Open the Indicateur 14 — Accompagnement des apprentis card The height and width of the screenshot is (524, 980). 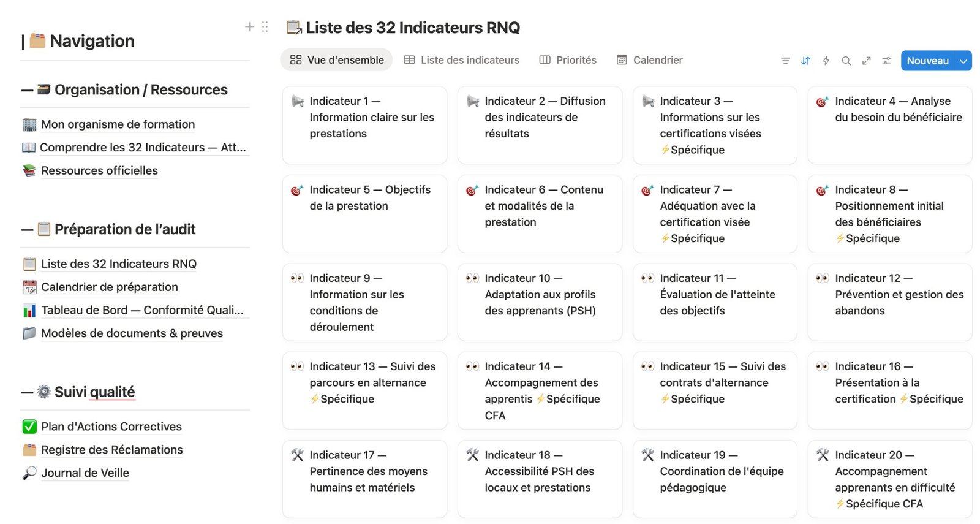point(540,390)
